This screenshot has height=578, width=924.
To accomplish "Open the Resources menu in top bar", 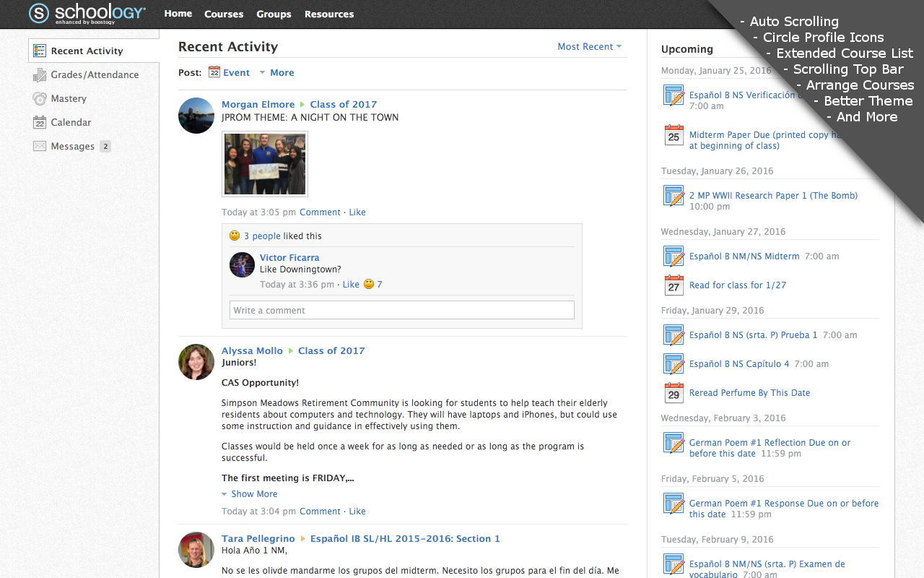I will 329,14.
